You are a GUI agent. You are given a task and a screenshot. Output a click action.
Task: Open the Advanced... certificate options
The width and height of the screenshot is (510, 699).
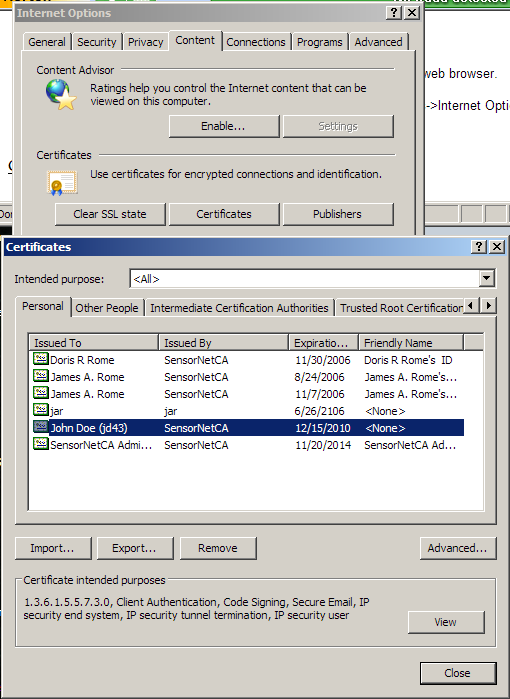[x=457, y=548]
